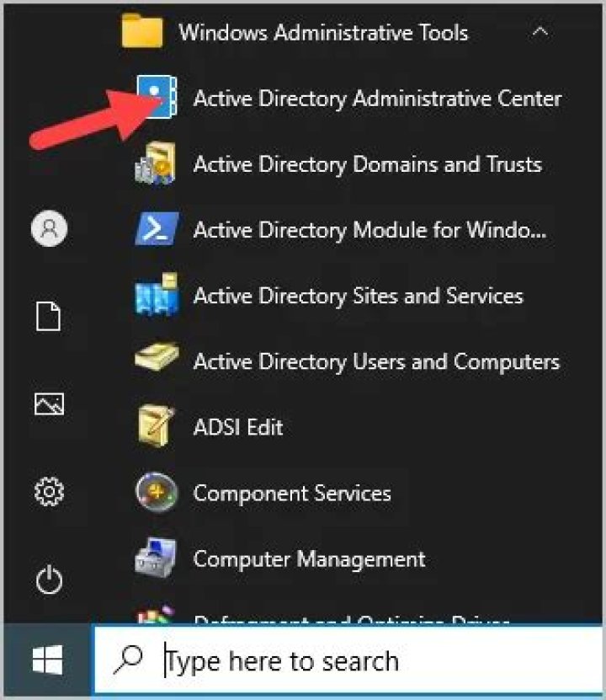
Task: Click the Active Directory Domains and Trusts icon
Action: coord(156,163)
